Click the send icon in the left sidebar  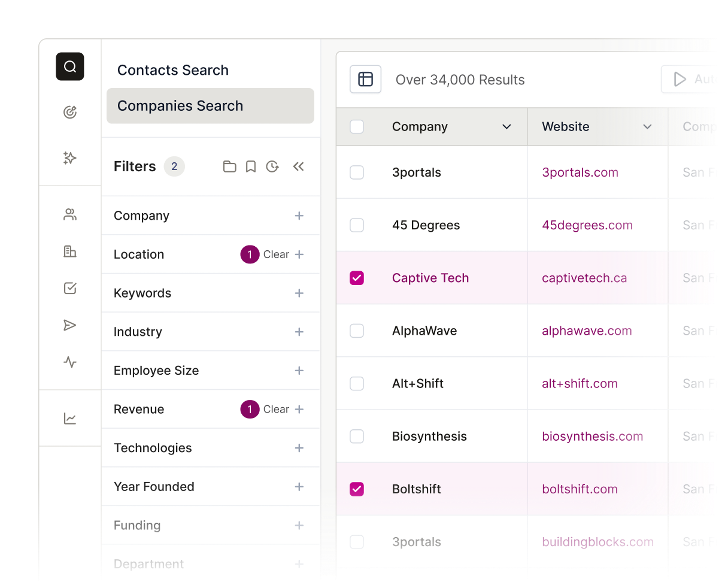tap(70, 325)
